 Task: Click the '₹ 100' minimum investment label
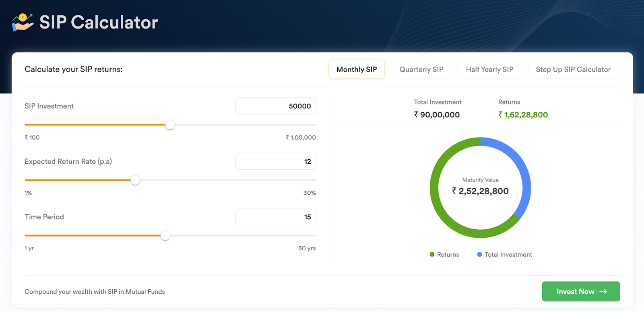pos(32,137)
